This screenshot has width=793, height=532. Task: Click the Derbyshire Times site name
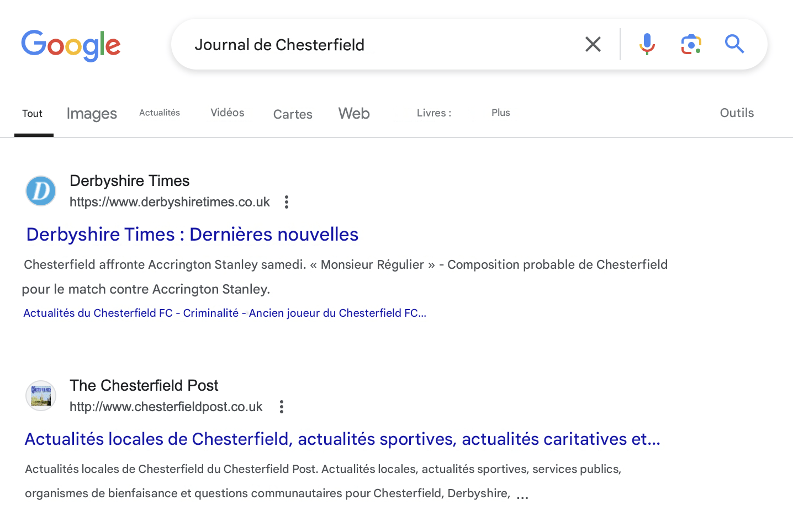point(129,181)
